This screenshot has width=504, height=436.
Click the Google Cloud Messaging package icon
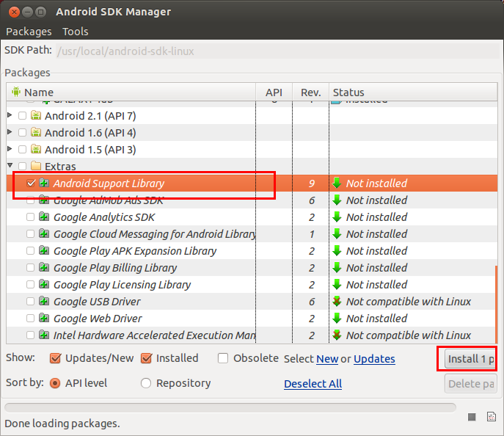click(44, 233)
